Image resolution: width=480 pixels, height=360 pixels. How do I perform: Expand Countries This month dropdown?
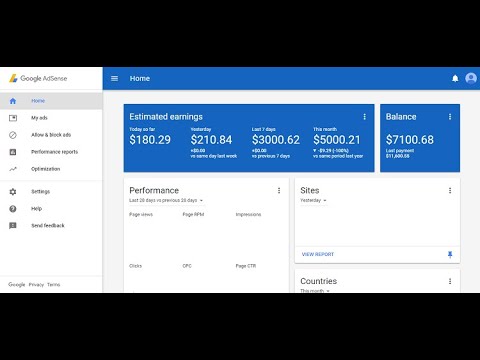click(315, 291)
